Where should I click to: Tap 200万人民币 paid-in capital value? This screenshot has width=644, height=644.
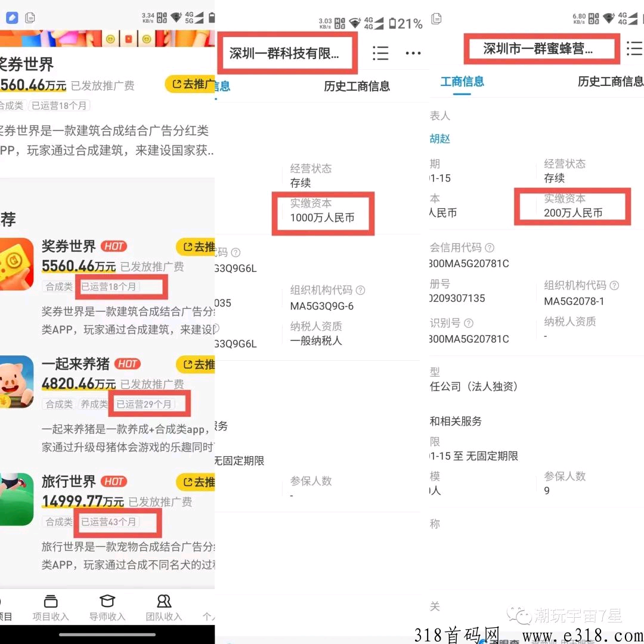click(x=574, y=213)
